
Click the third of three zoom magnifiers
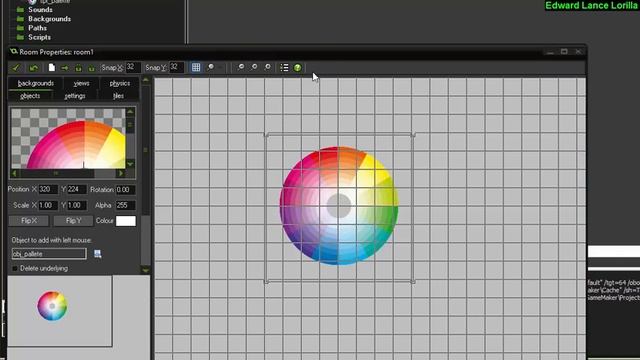click(267, 67)
